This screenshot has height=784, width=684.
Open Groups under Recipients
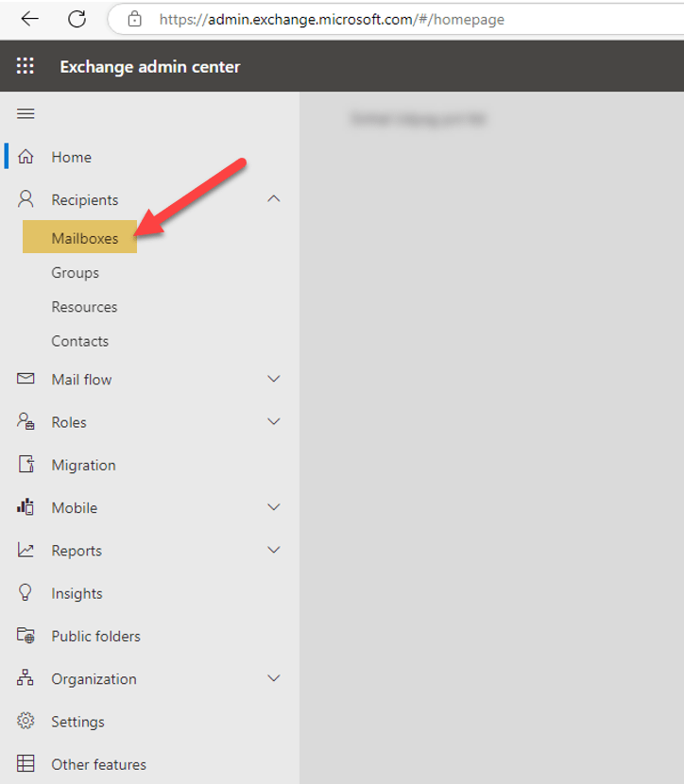pos(76,273)
